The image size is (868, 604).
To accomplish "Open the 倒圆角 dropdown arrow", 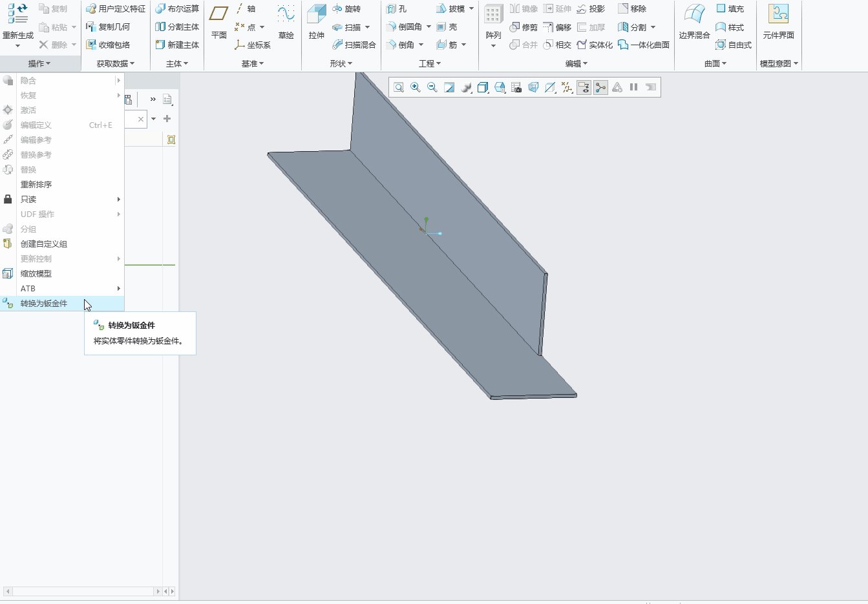I will tap(429, 27).
